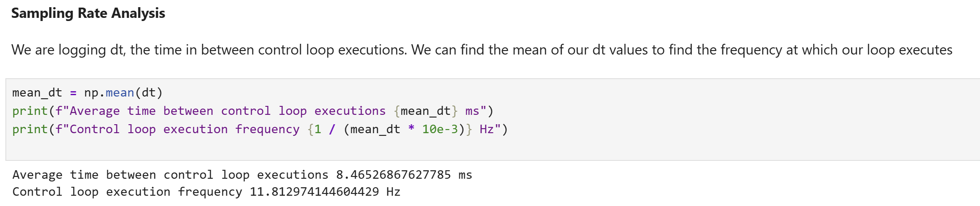This screenshot has width=980, height=206.
Task: Click the {mean_dt} placeholder in first print
Action: [426, 111]
